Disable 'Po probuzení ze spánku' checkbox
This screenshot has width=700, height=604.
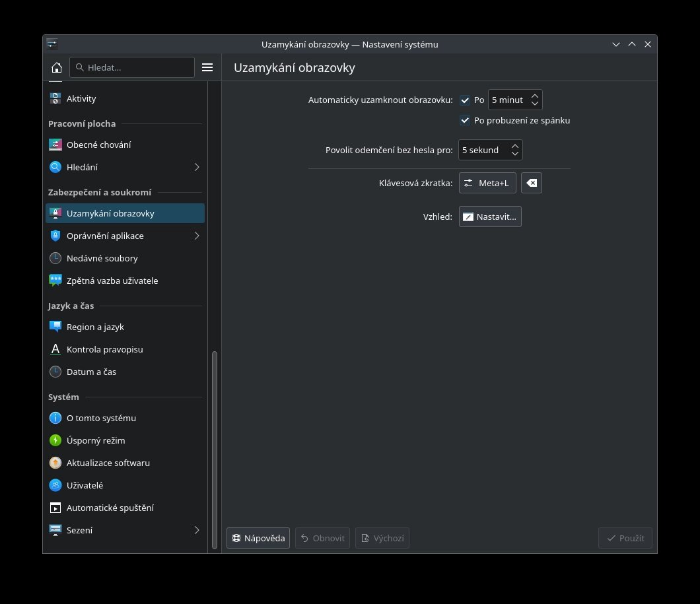pyautogui.click(x=465, y=121)
